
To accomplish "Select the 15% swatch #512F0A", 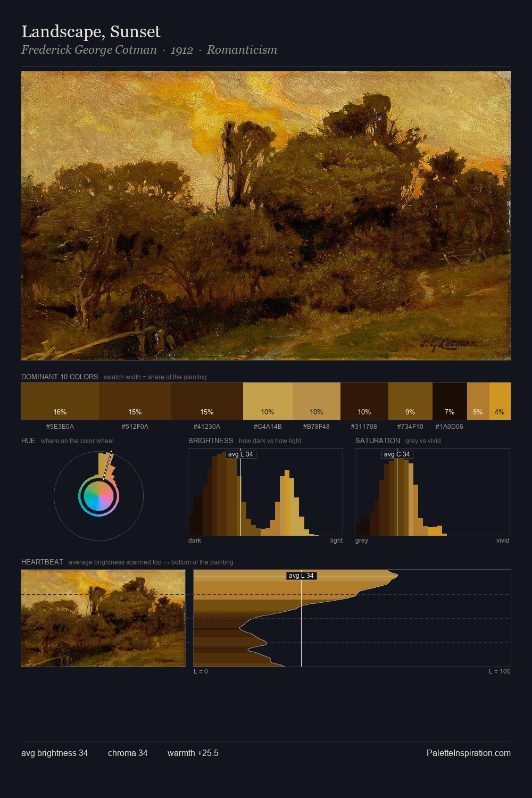I will pyautogui.click(x=135, y=401).
